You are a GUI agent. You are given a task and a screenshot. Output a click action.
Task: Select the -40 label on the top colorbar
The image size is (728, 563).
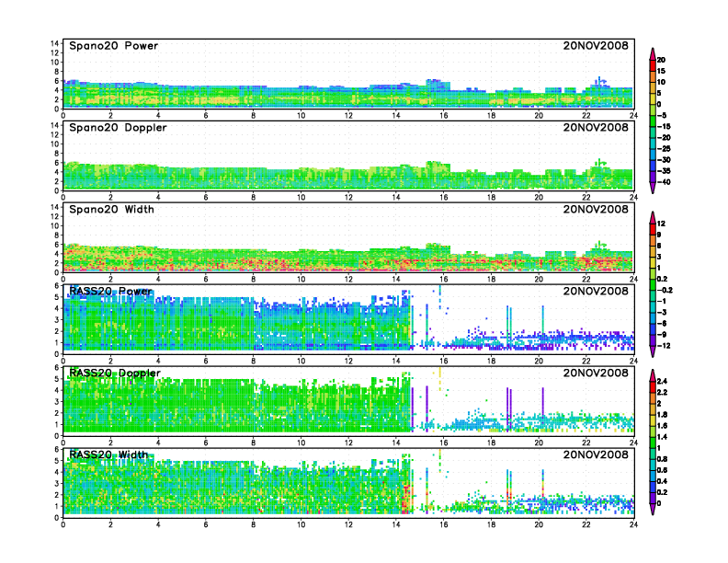(661, 182)
